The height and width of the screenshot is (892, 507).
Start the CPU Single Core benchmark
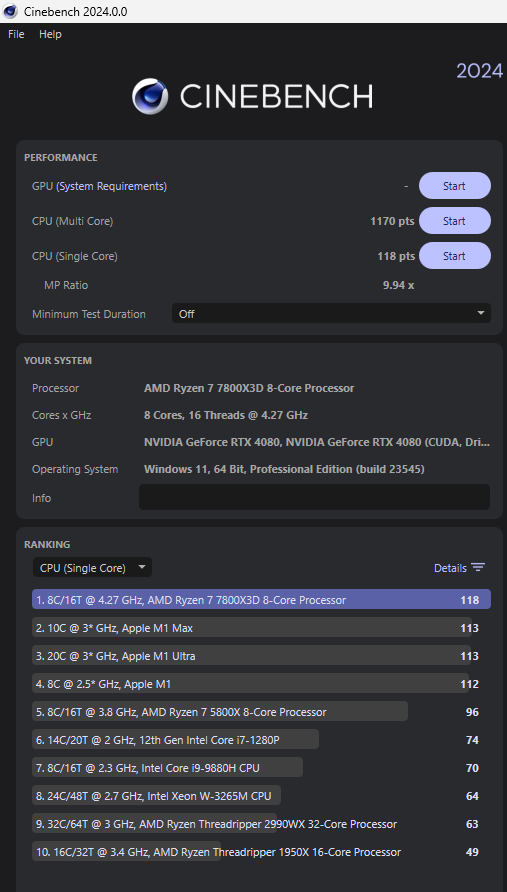pyautogui.click(x=455, y=256)
